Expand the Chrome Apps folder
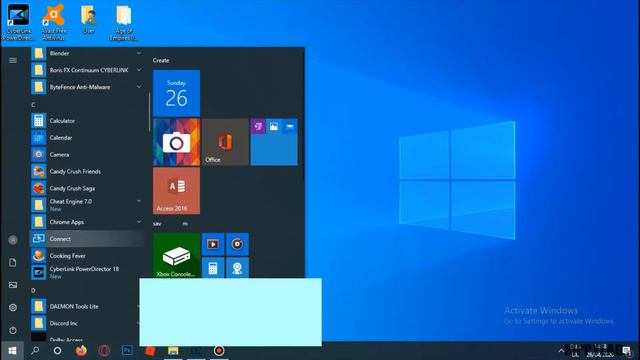This screenshot has height=360, width=640. tap(87, 222)
